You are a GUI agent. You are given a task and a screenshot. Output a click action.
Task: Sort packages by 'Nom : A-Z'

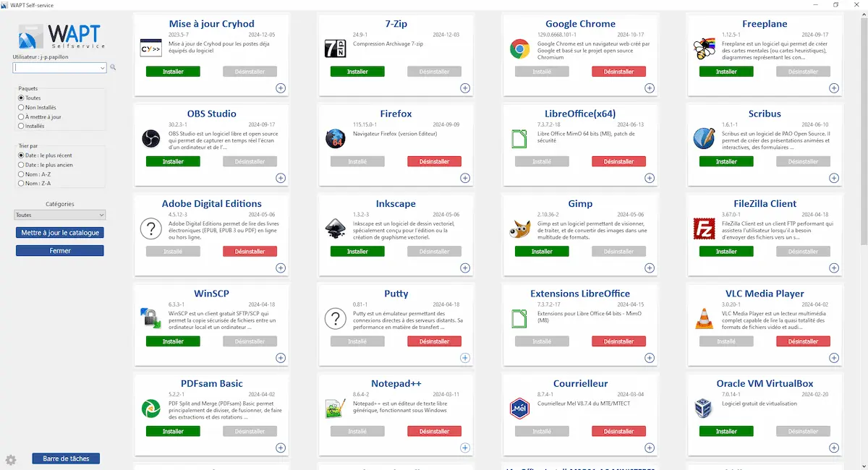pos(35,174)
